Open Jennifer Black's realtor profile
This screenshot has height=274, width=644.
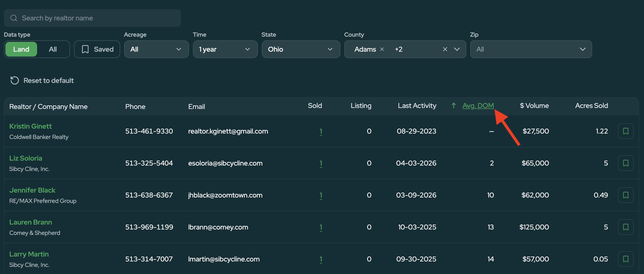pos(32,190)
